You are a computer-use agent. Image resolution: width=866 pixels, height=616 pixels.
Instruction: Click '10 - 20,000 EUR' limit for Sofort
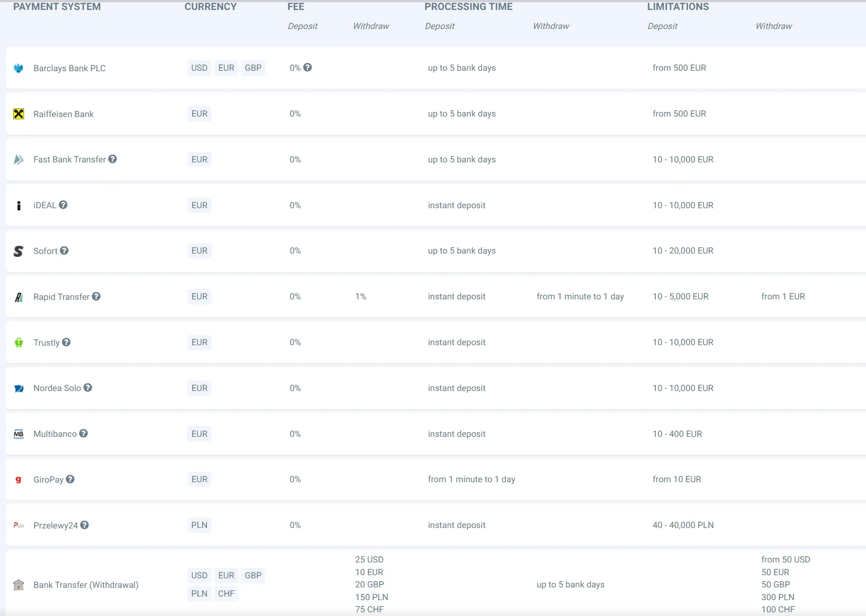point(683,251)
